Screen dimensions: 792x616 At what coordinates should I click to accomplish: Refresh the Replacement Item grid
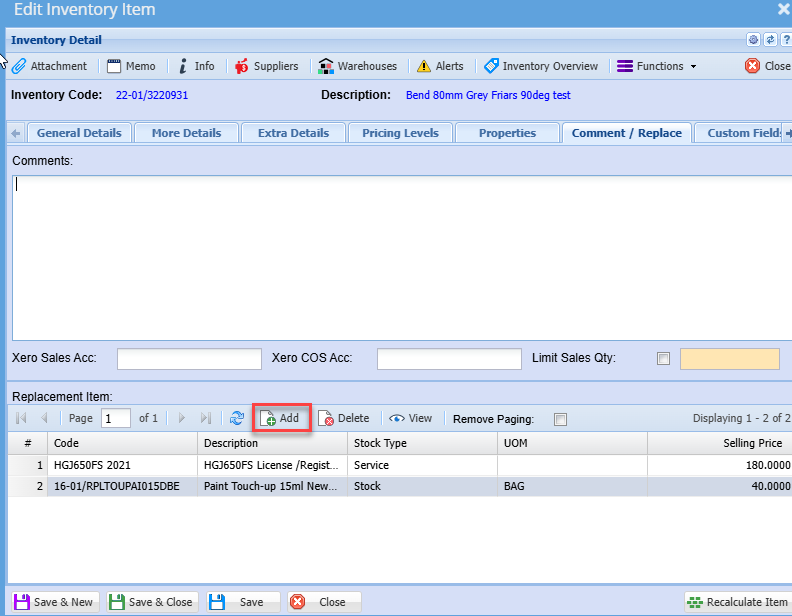click(237, 418)
